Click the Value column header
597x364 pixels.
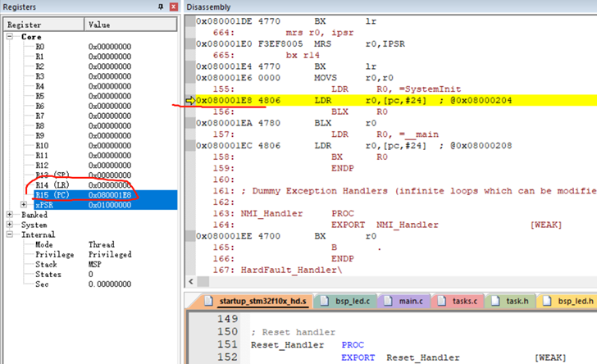tap(130, 25)
